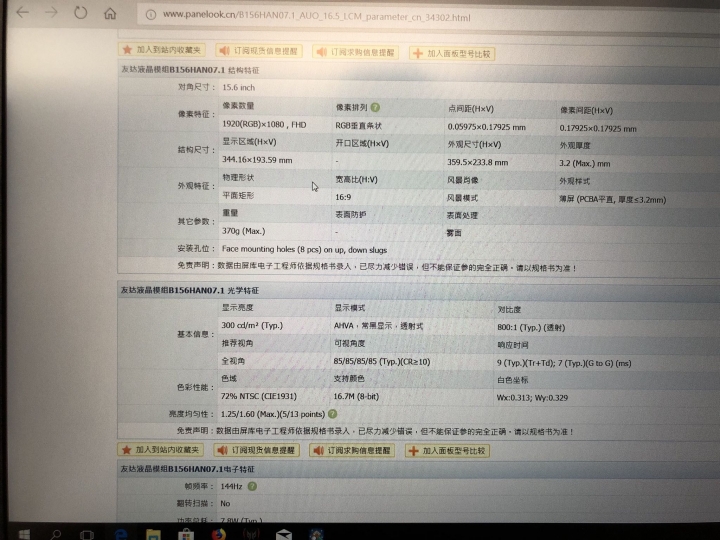720x540 pixels.
Task: Click the Wx:0.313; Wy:0.329 white coordinate value
Action: tap(532, 398)
